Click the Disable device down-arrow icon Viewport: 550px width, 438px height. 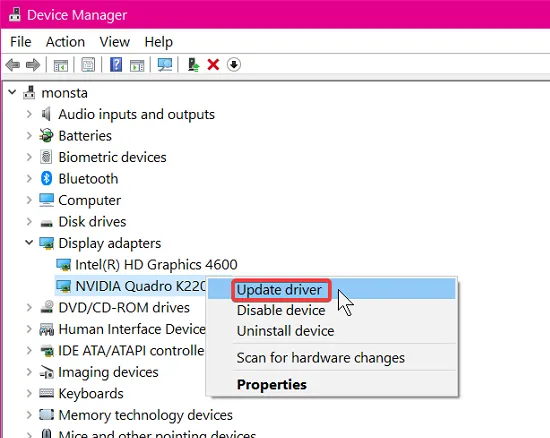[x=234, y=65]
